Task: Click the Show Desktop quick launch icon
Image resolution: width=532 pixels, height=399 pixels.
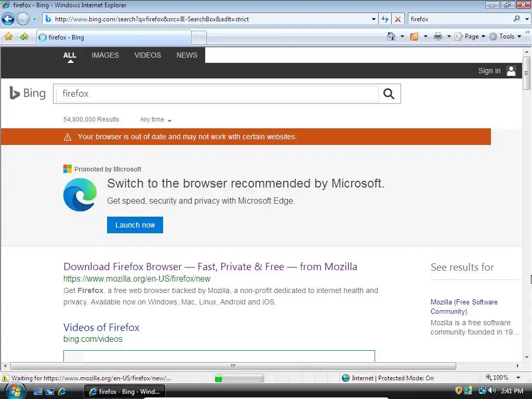Action: point(37,391)
